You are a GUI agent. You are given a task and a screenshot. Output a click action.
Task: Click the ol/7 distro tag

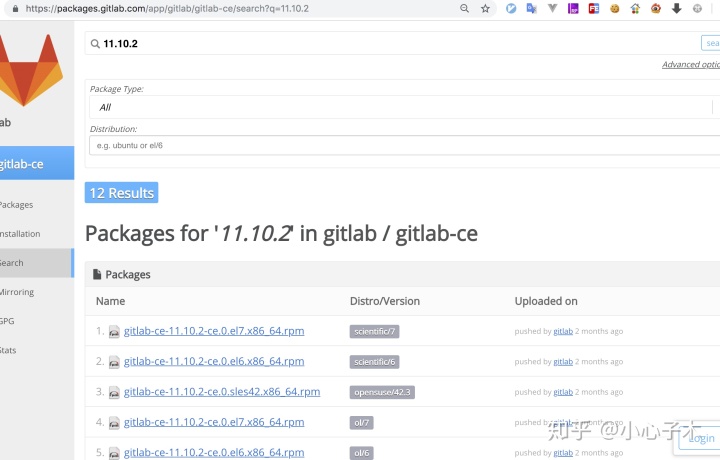coord(361,422)
